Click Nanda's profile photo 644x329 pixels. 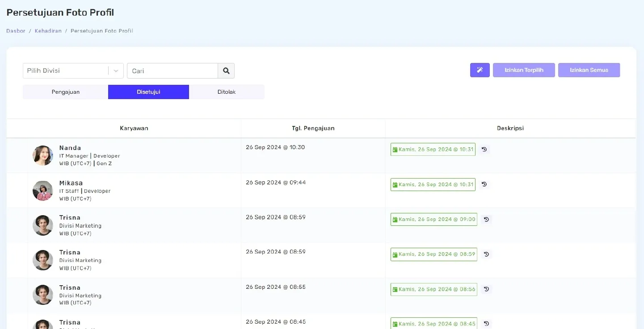pyautogui.click(x=43, y=155)
